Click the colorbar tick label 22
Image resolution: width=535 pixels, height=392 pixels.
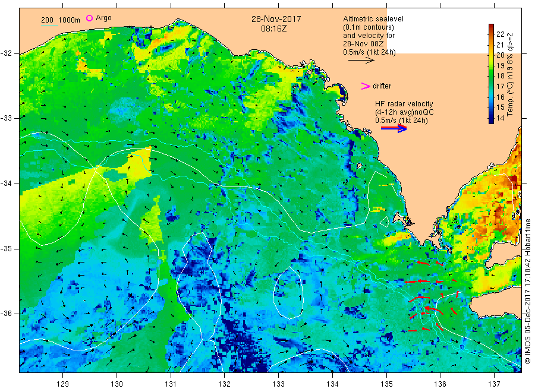point(500,34)
